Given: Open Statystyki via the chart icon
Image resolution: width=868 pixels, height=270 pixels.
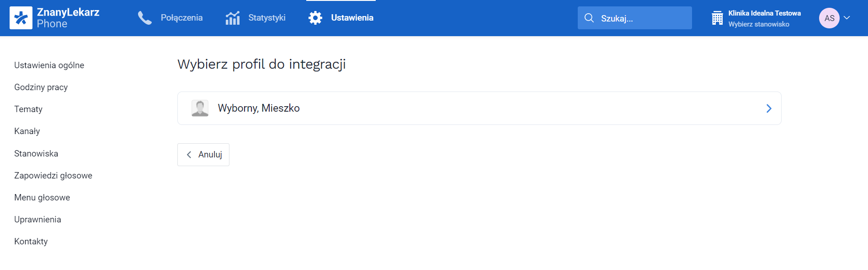Looking at the screenshot, I should tap(232, 17).
